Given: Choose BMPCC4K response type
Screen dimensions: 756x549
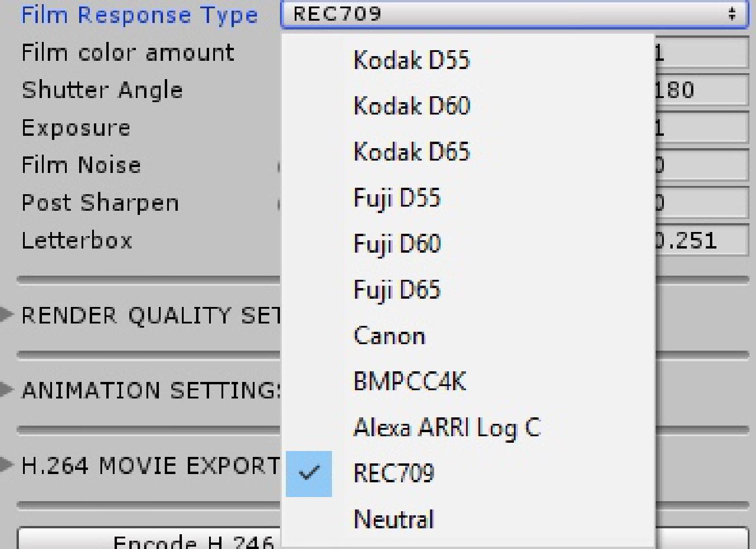Looking at the screenshot, I should [x=468, y=382].
